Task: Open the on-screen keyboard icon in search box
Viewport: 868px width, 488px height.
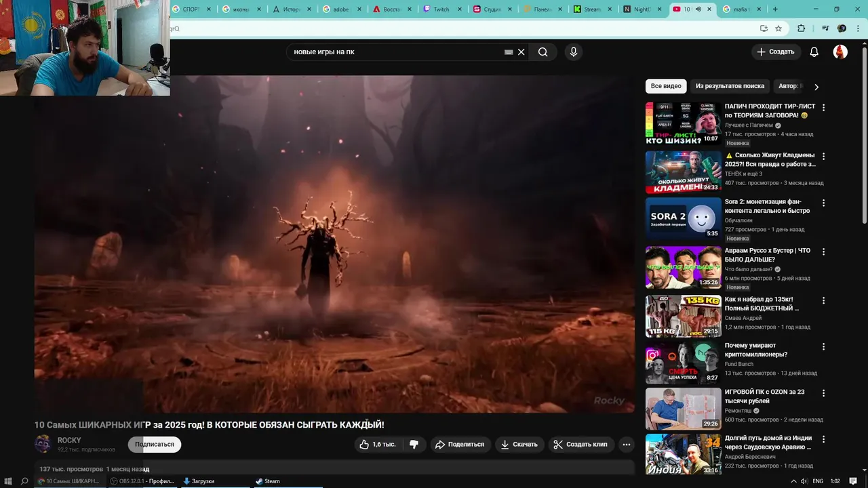Action: point(509,52)
